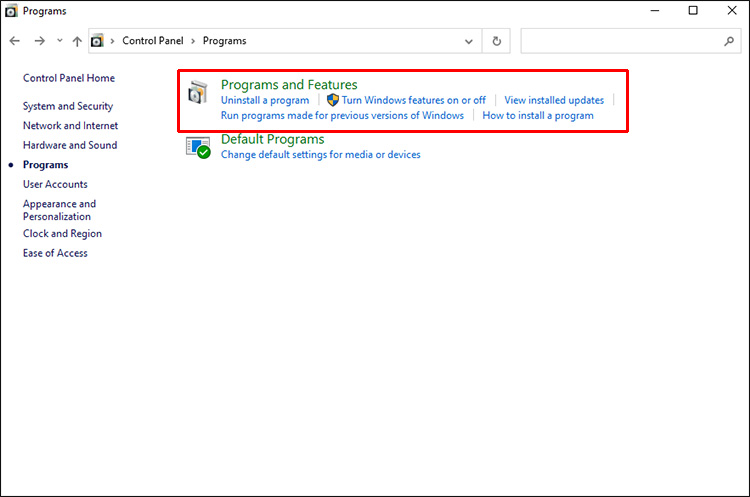Go up one level with Up arrow
750x497 pixels.
click(77, 41)
